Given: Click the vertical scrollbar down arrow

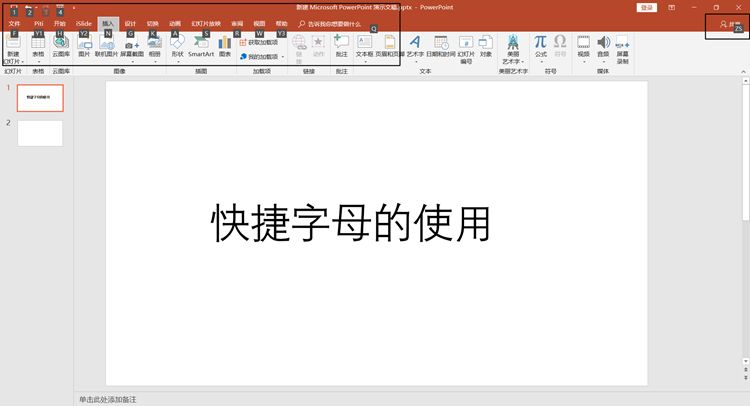Looking at the screenshot, I should 746,362.
